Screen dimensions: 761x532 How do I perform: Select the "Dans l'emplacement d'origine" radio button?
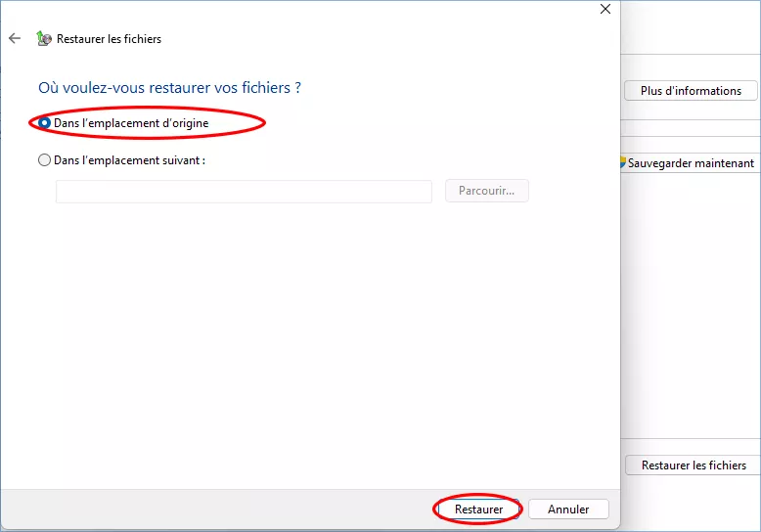45,123
